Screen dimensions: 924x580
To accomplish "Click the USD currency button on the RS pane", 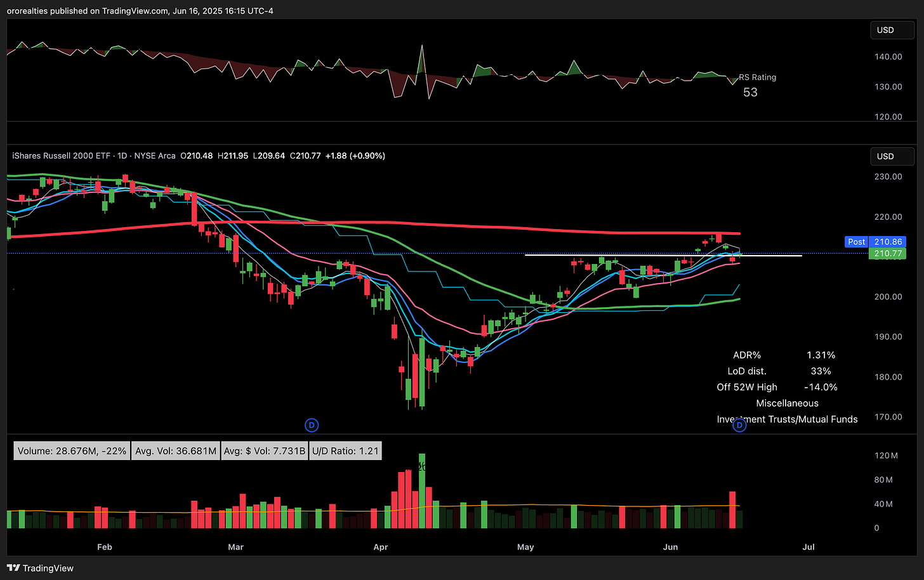I will tap(892, 30).
